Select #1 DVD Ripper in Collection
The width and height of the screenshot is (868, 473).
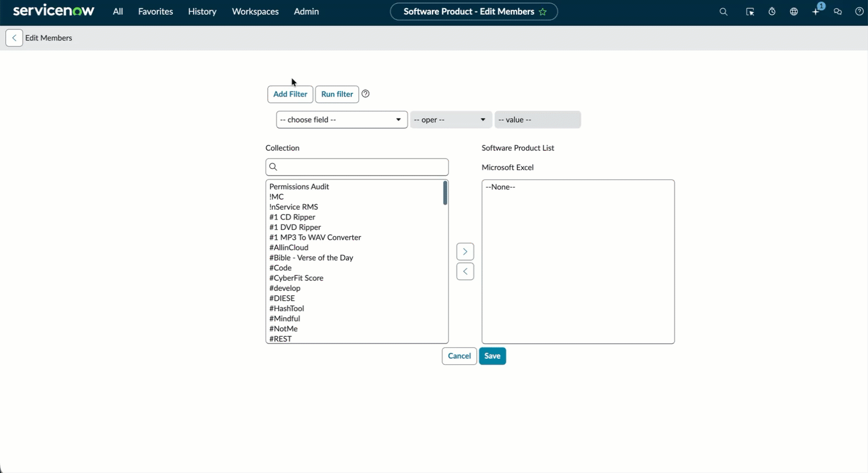pyautogui.click(x=295, y=227)
